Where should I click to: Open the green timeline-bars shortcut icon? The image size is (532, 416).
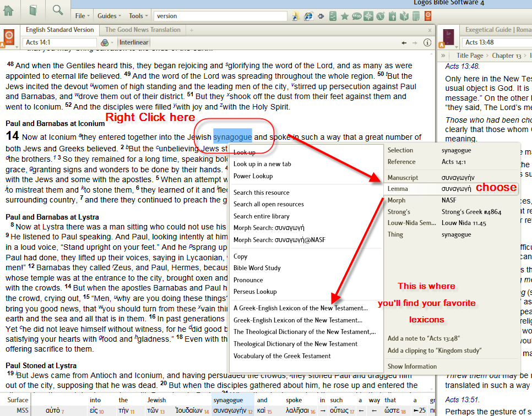(x=333, y=16)
